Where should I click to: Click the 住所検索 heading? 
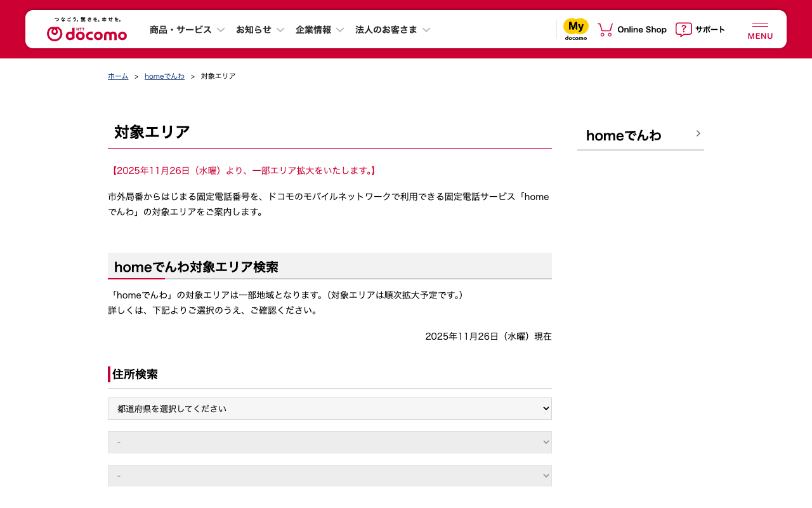tap(135, 375)
